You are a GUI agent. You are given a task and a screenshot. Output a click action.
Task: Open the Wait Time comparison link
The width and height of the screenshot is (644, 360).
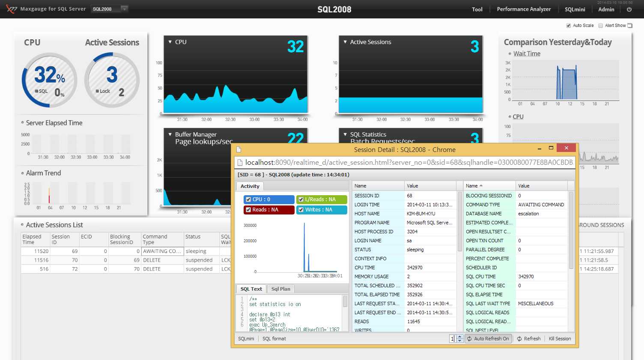pos(527,54)
